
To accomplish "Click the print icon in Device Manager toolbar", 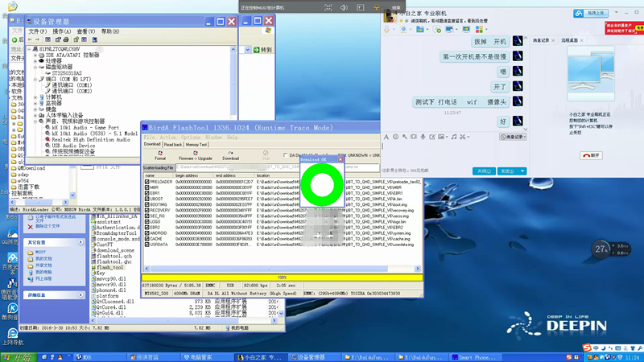I will [66, 39].
